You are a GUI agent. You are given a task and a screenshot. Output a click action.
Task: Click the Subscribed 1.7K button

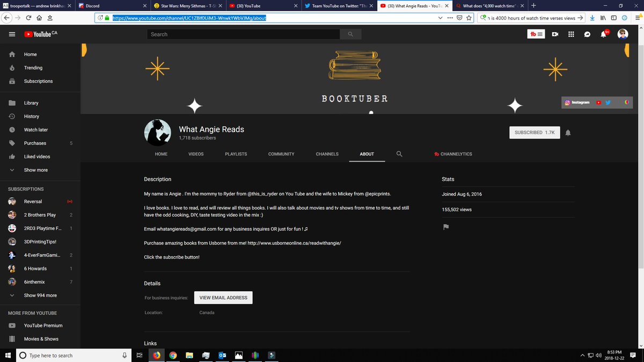[x=535, y=132]
